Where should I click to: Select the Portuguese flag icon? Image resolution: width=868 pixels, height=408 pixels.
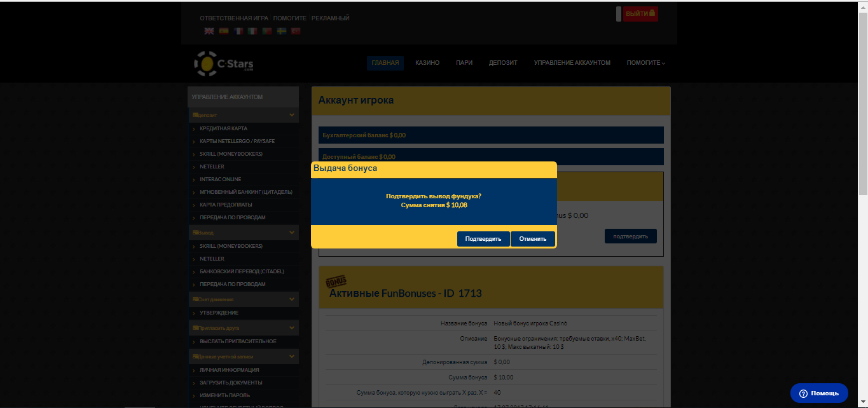267,31
